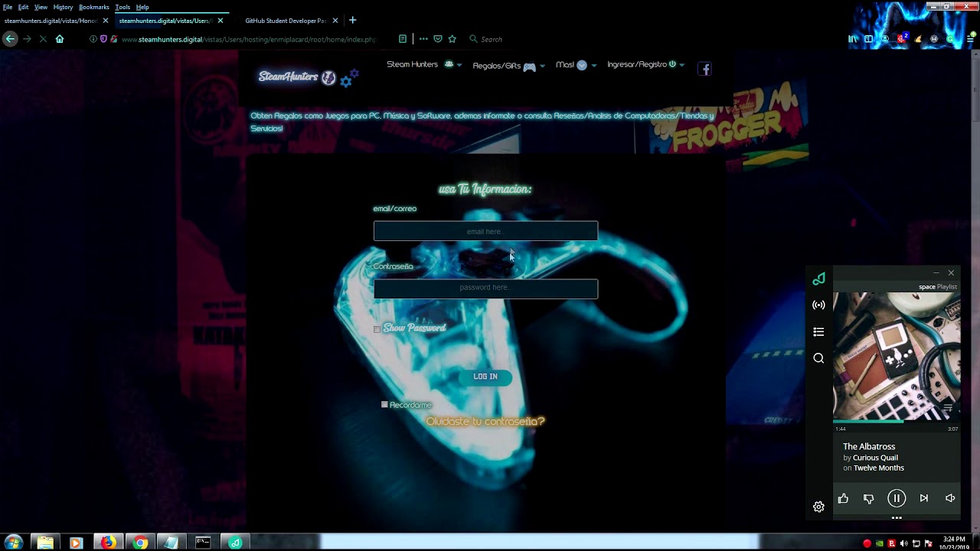Viewport: 980px width, 551px height.
Task: Open a new browser tab
Action: 352,20
